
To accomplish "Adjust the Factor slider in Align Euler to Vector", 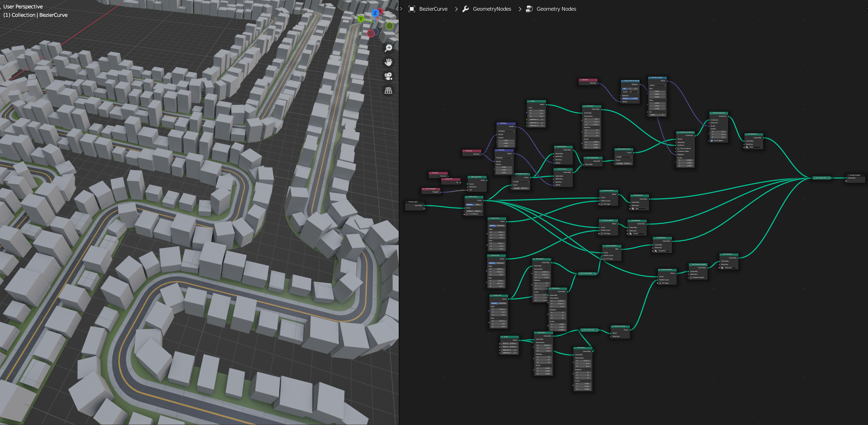I will tap(630, 99).
